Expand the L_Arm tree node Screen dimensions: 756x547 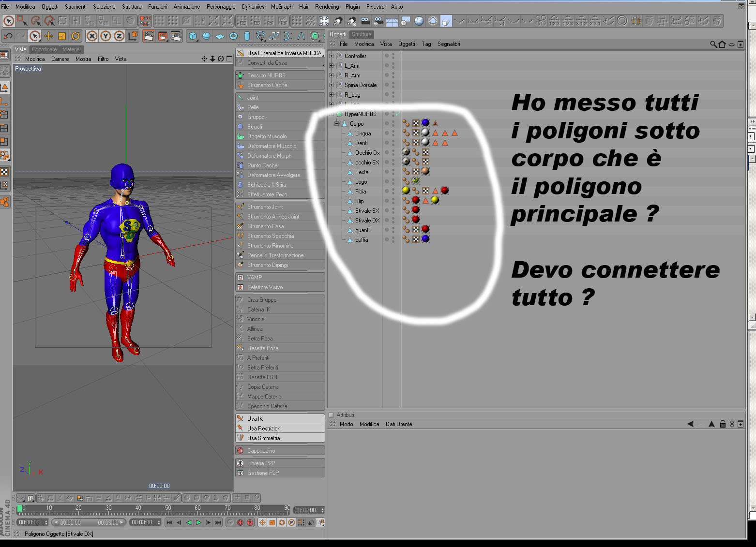pos(332,66)
